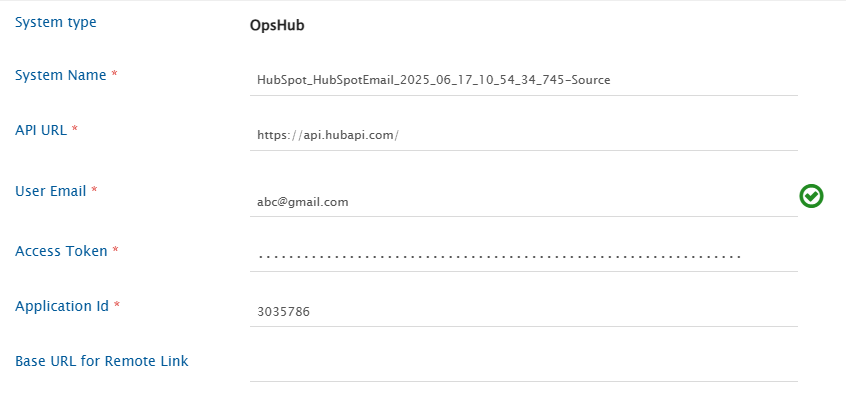The width and height of the screenshot is (846, 412).
Task: Click the System Name input field
Action: (523, 79)
